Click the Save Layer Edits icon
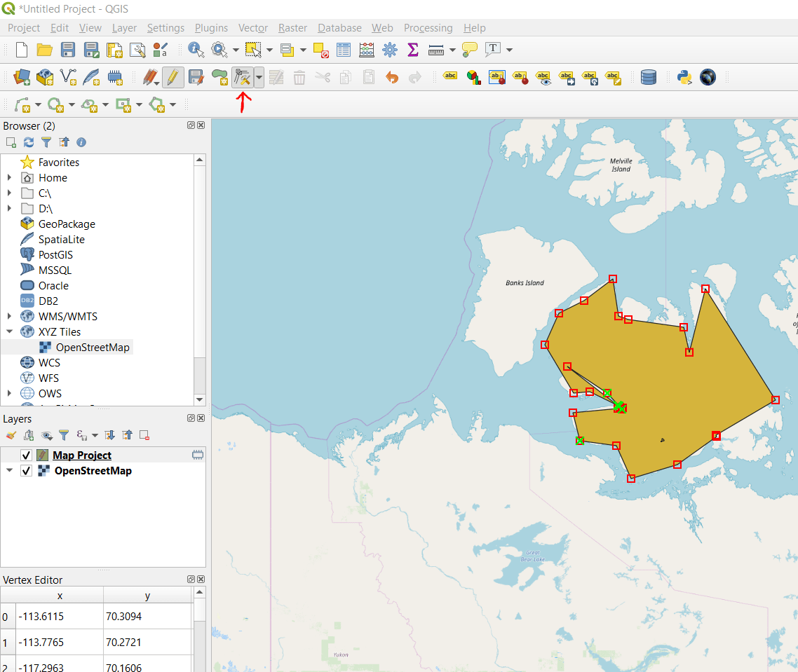 coord(196,77)
